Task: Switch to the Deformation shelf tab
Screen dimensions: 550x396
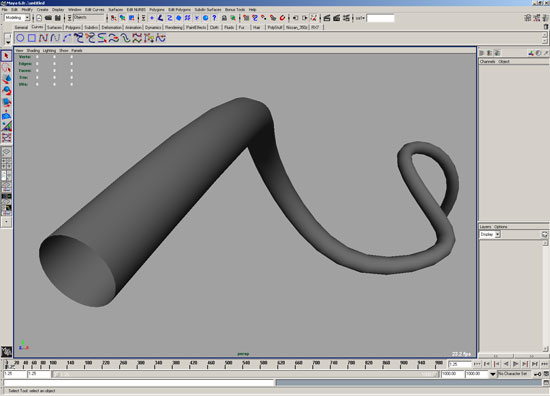Action: tap(111, 27)
